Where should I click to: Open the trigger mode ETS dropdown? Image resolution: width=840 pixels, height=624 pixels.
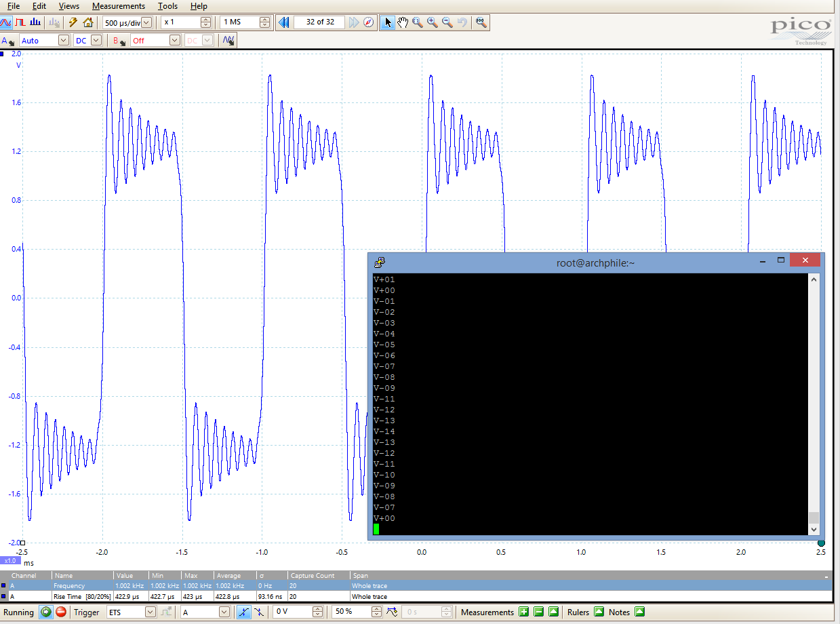click(151, 612)
